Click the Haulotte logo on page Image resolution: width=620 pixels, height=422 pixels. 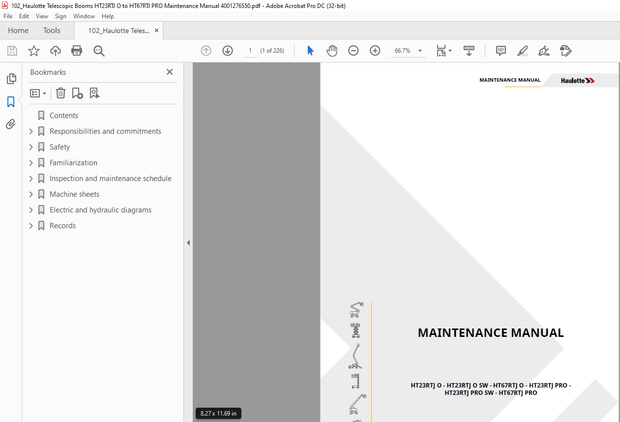pos(577,81)
